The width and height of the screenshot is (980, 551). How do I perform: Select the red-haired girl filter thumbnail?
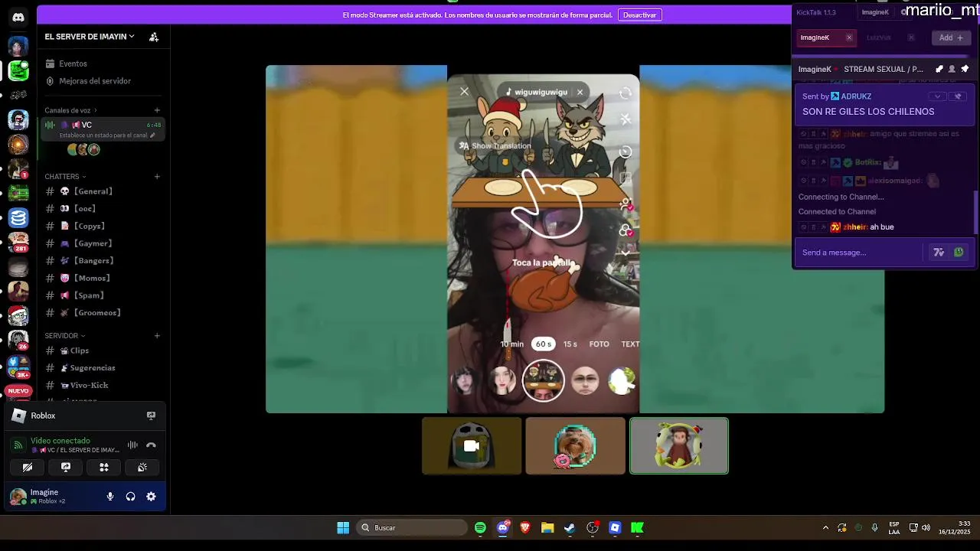pos(502,380)
